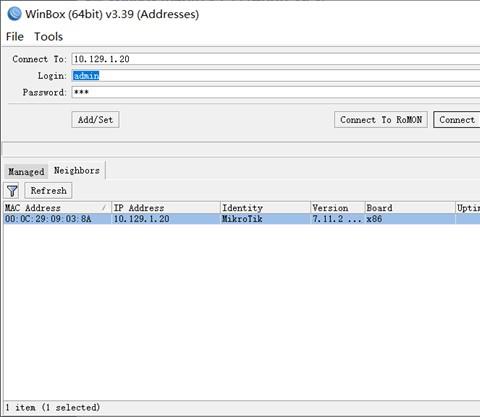
Task: Sort by MAC Address column header
Action: (57, 208)
